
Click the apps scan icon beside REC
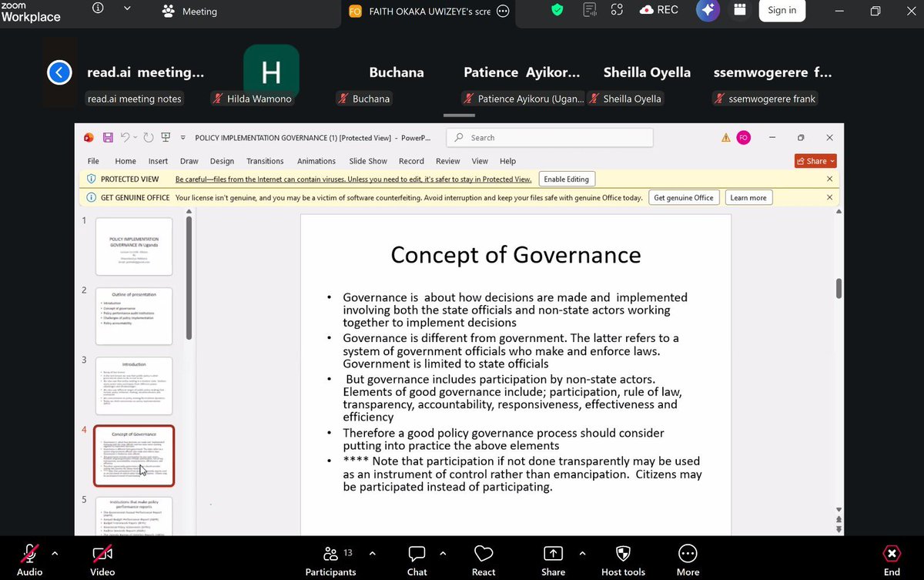point(617,10)
